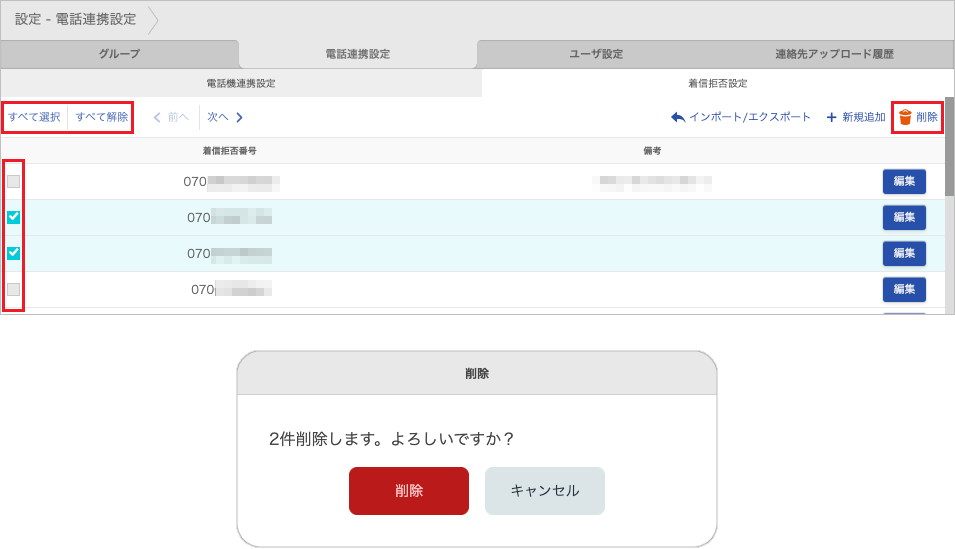Viewport: 955px width, 549px height.
Task: Open the ユーザ設定 tab
Action: [596, 54]
